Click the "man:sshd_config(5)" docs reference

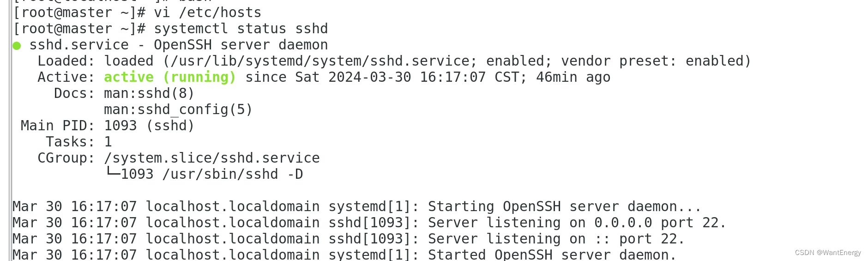click(178, 109)
